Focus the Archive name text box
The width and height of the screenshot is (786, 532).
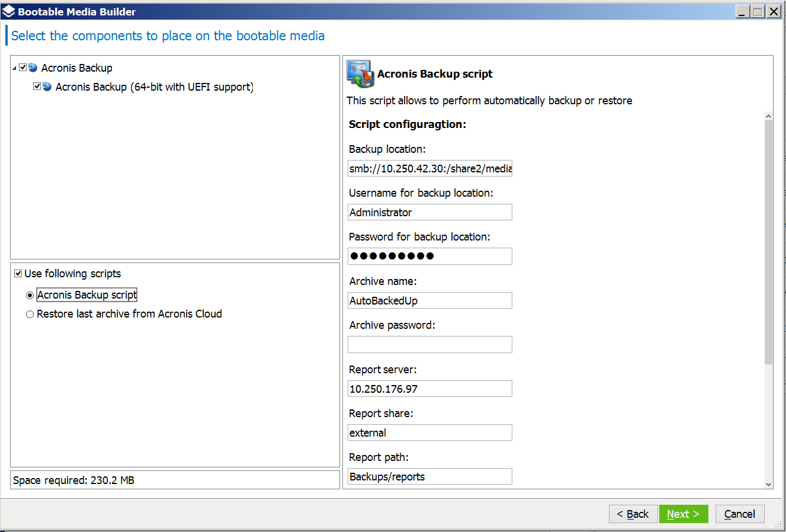point(429,300)
